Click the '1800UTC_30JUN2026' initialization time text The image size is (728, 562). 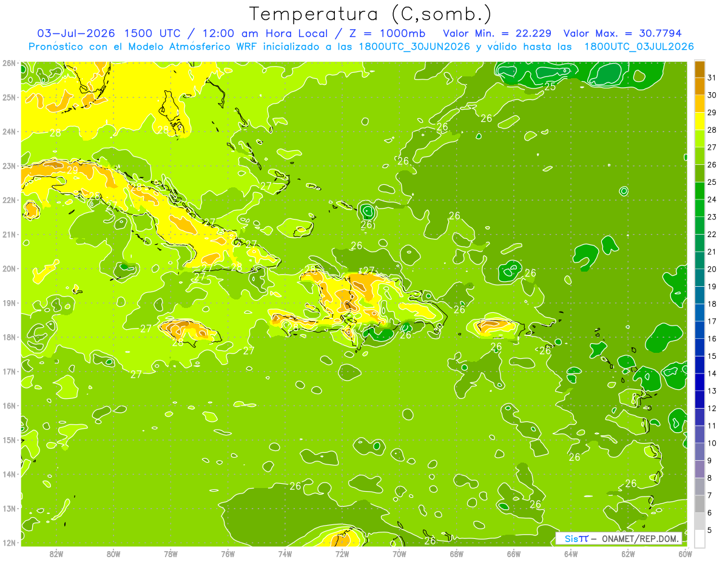414,47
